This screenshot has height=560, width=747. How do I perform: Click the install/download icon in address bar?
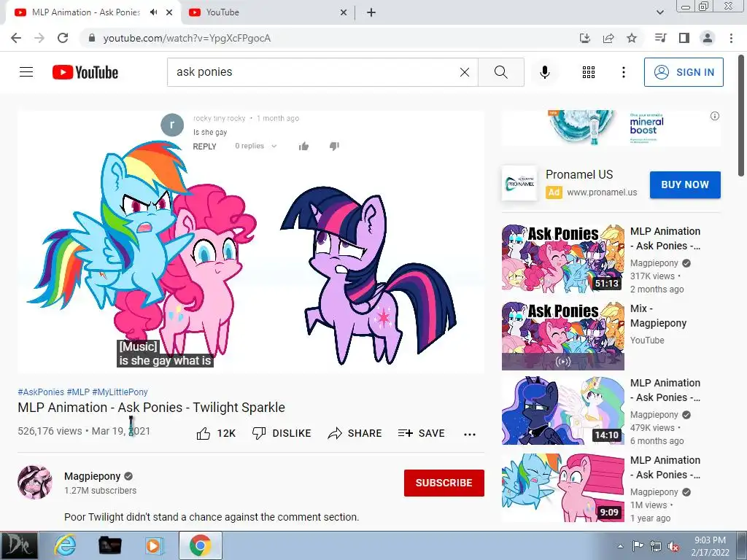coord(585,38)
